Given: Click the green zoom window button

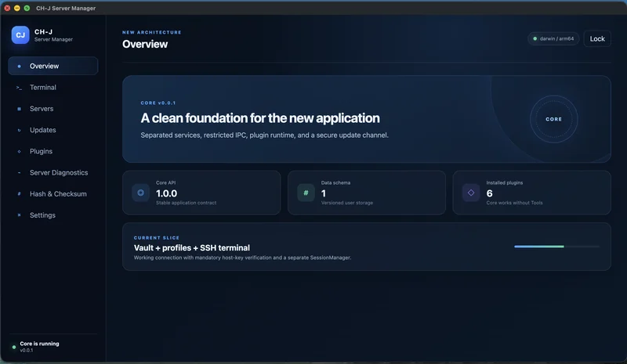Looking at the screenshot, I should (x=27, y=8).
